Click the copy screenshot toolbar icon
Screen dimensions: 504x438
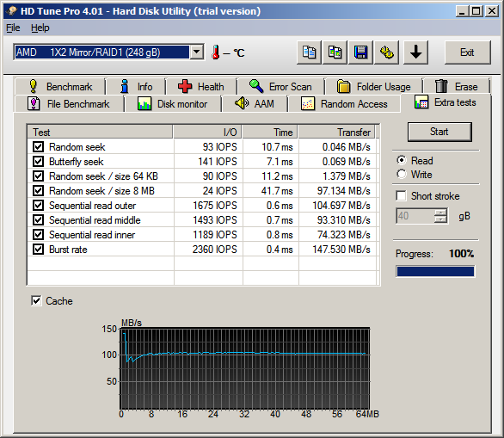point(335,52)
